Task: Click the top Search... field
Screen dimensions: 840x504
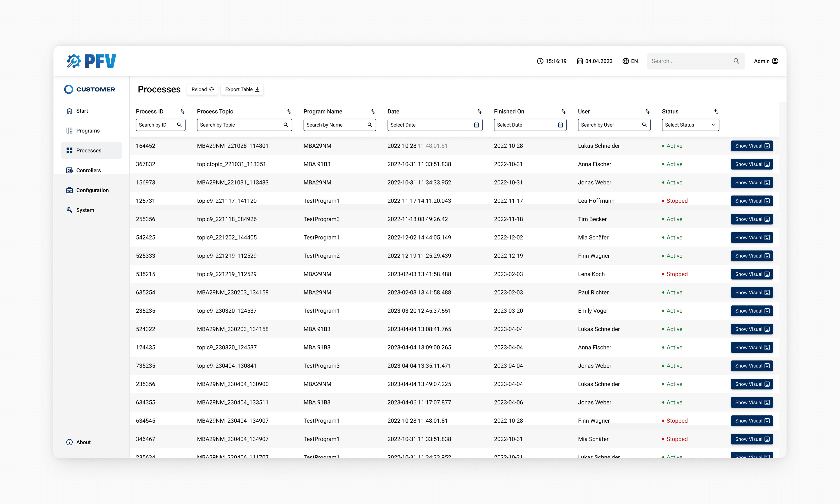Action: [696, 61]
